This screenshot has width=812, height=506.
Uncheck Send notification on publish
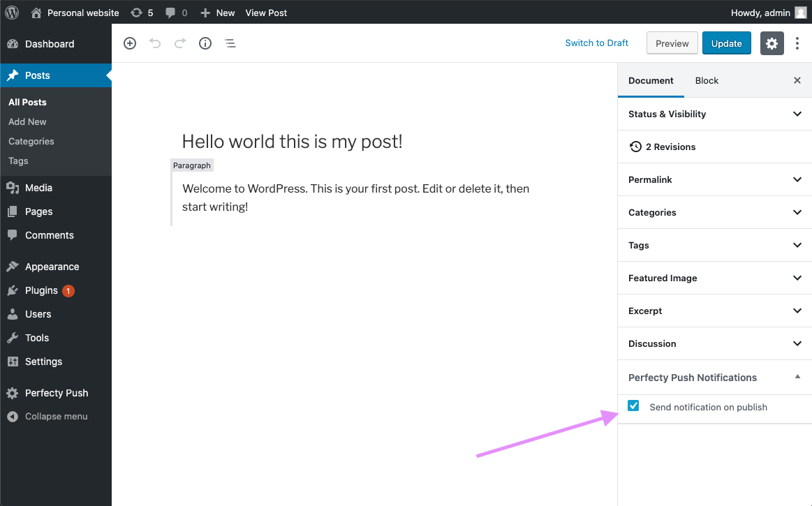[633, 406]
